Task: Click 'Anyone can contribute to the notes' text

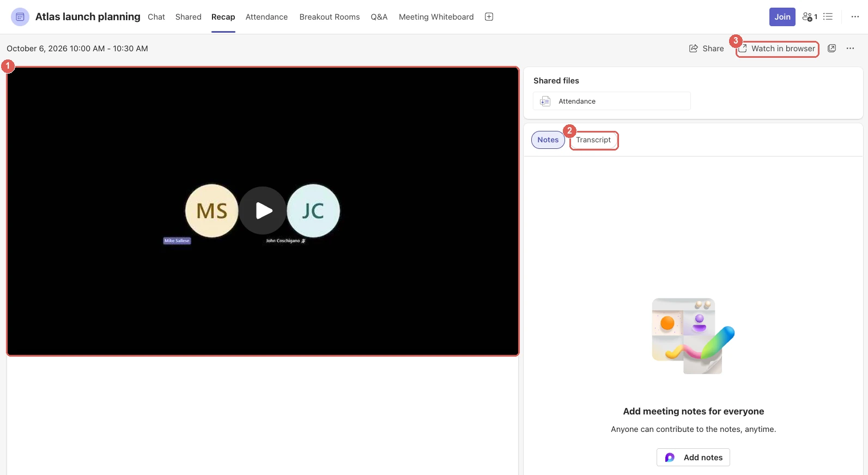Action: click(694, 429)
